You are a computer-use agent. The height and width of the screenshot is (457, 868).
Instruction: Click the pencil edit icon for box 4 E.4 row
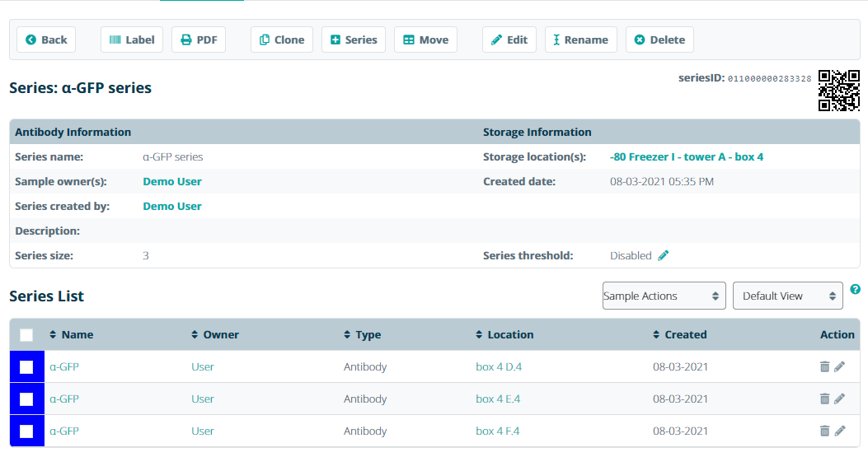pos(839,399)
